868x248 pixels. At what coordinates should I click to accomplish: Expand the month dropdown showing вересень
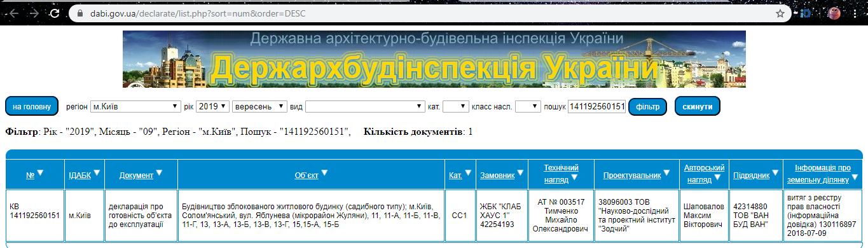click(x=259, y=106)
